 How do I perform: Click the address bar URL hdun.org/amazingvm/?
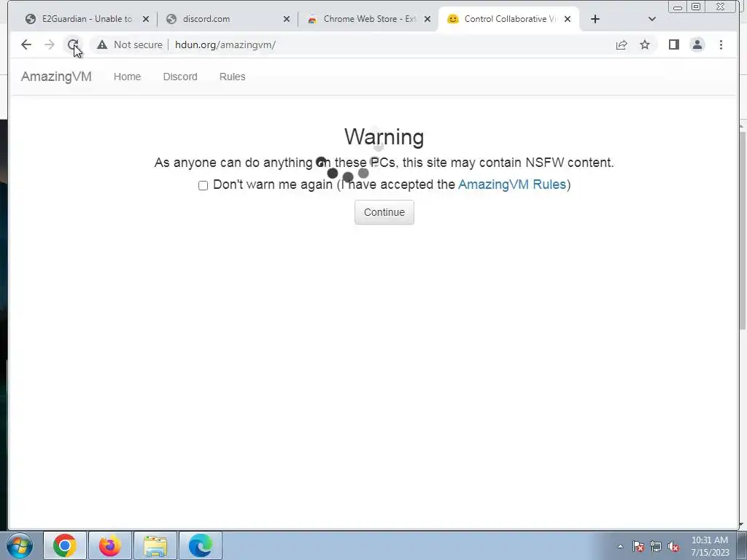click(225, 44)
